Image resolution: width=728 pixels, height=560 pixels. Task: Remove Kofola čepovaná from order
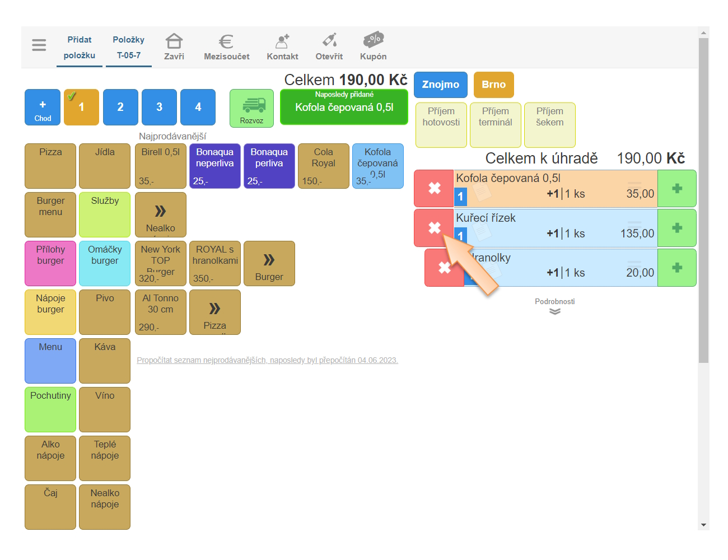(434, 189)
